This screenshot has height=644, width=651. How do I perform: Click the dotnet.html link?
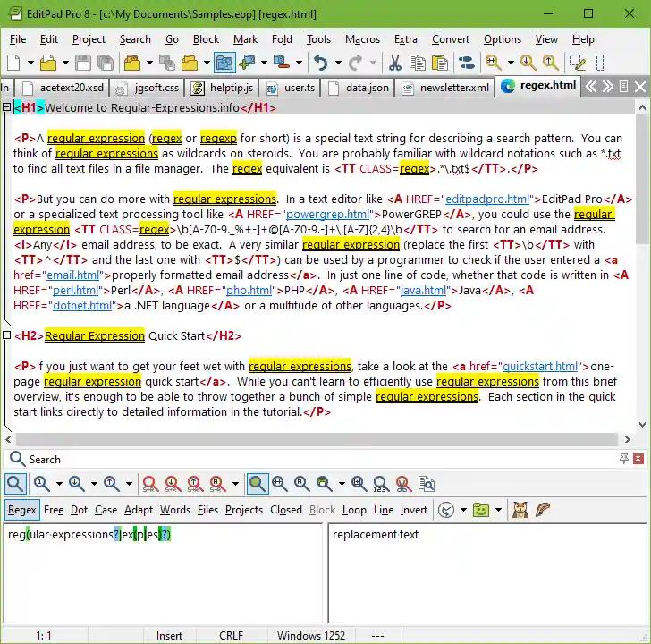(x=82, y=306)
